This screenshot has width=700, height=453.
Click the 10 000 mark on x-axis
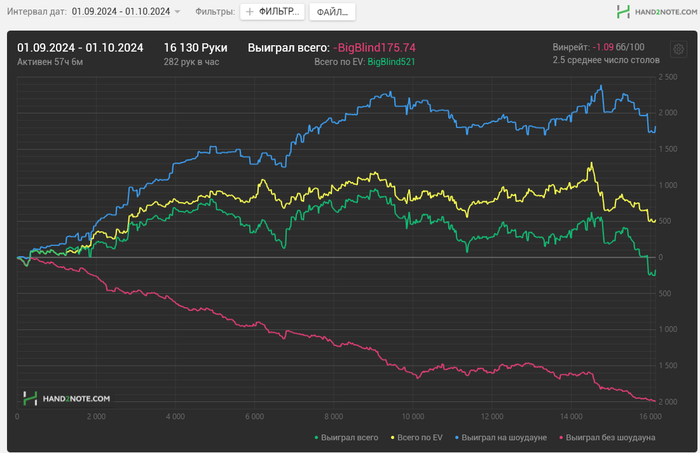pyautogui.click(x=413, y=415)
